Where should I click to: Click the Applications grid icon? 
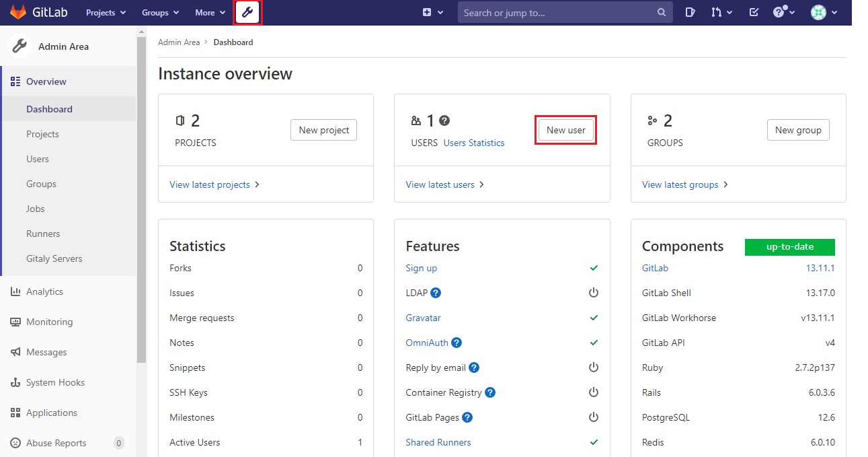(15, 413)
